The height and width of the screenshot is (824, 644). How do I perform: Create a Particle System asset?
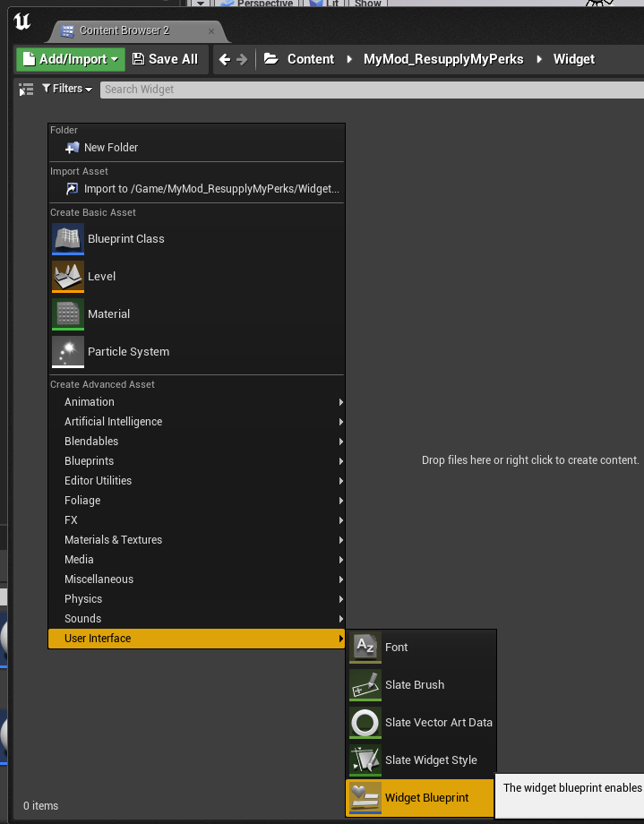197,352
